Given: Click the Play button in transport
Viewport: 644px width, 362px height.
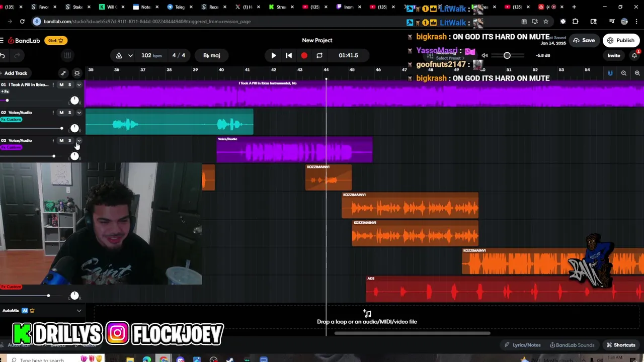Looking at the screenshot, I should coord(274,55).
